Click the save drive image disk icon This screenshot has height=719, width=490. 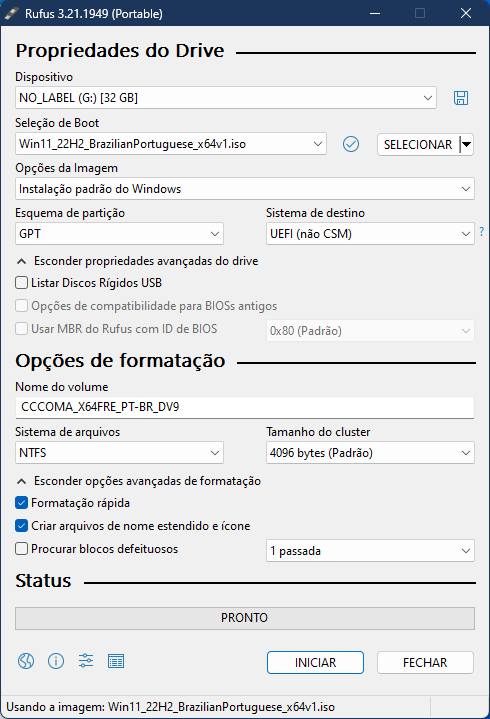click(x=461, y=98)
